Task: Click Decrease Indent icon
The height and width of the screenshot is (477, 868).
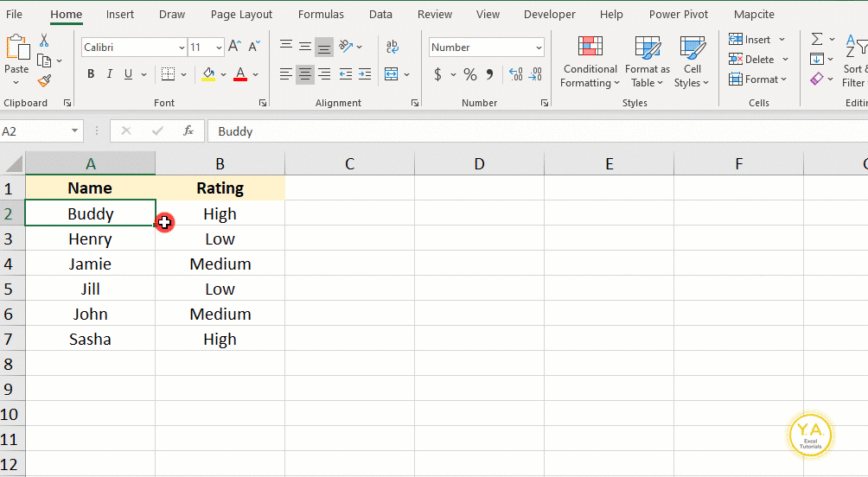Action: point(346,74)
